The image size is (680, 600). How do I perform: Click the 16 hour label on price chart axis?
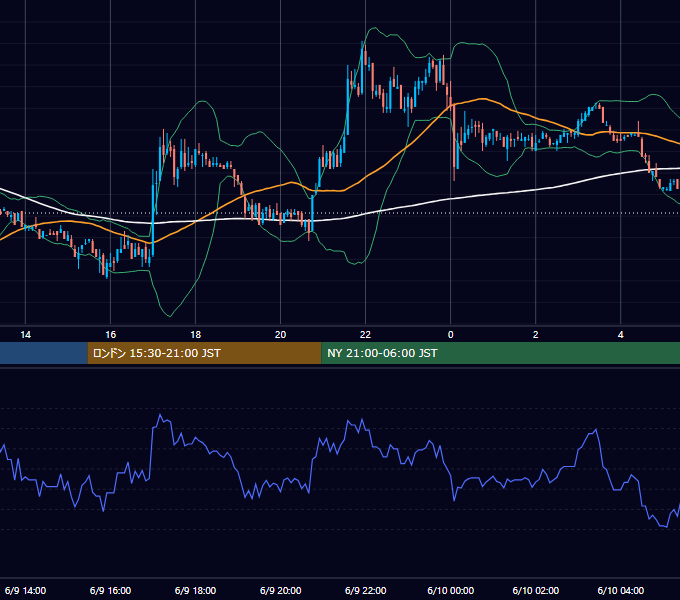click(111, 335)
